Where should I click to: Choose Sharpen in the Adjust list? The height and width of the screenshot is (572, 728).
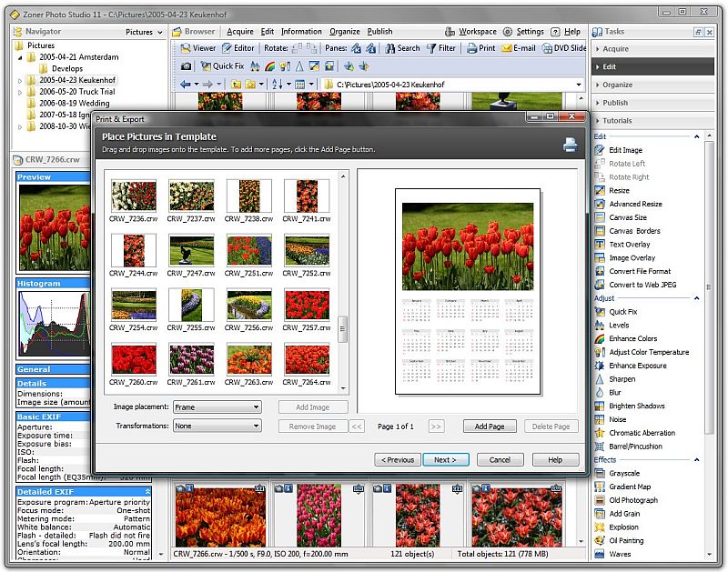coord(622,379)
